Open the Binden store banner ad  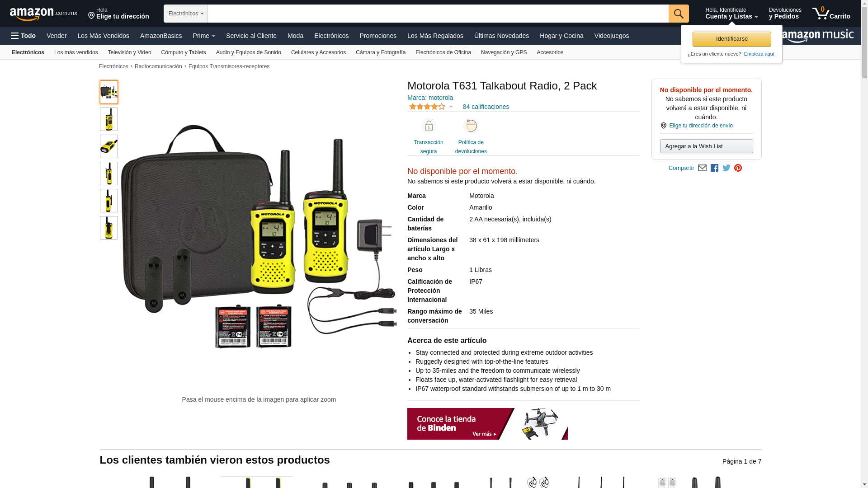click(487, 424)
